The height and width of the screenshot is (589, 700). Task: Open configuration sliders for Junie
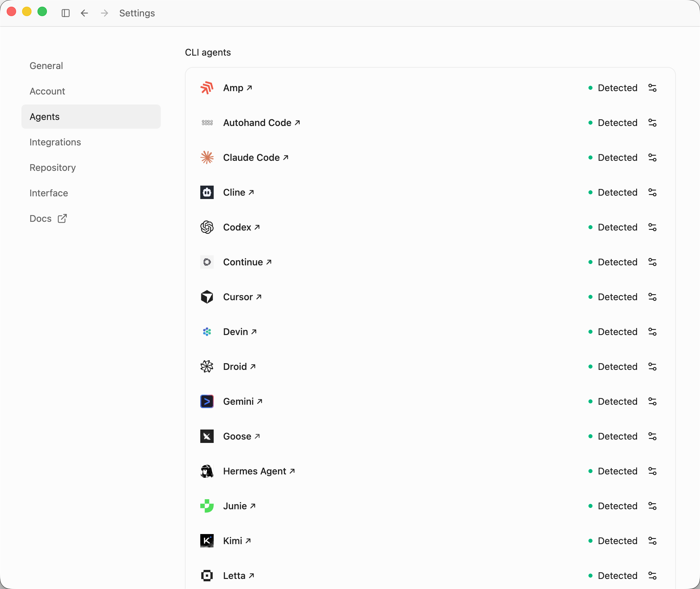(x=652, y=506)
